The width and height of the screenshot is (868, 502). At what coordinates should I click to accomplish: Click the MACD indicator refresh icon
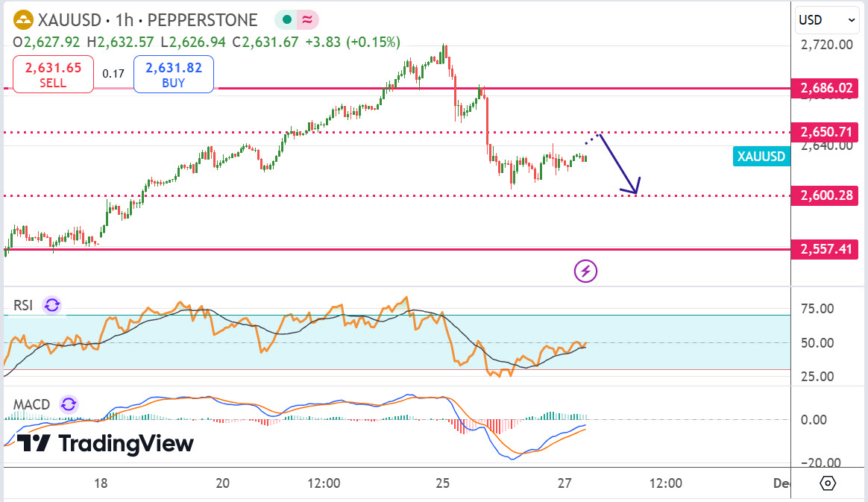tap(69, 405)
